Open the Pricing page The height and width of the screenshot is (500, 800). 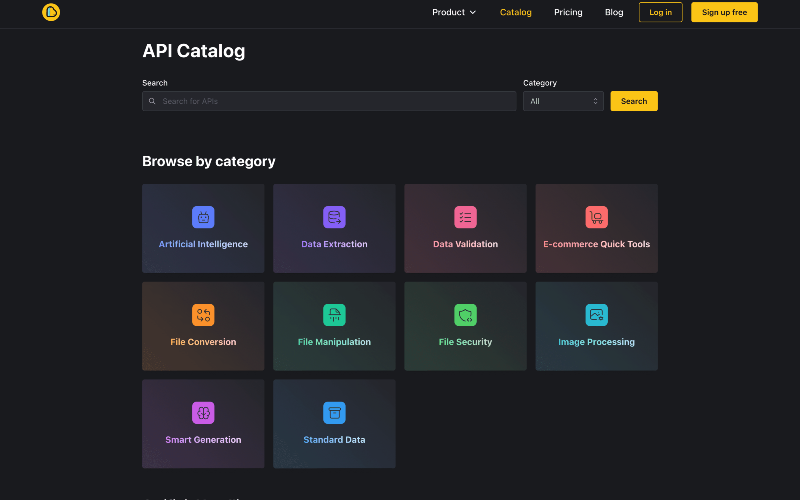568,12
